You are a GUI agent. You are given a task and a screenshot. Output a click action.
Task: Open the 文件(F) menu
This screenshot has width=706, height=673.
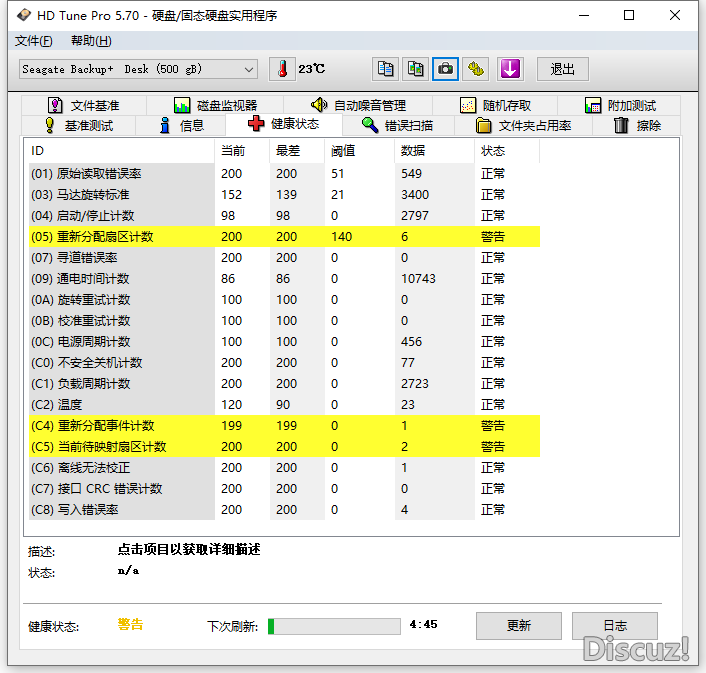(x=33, y=41)
